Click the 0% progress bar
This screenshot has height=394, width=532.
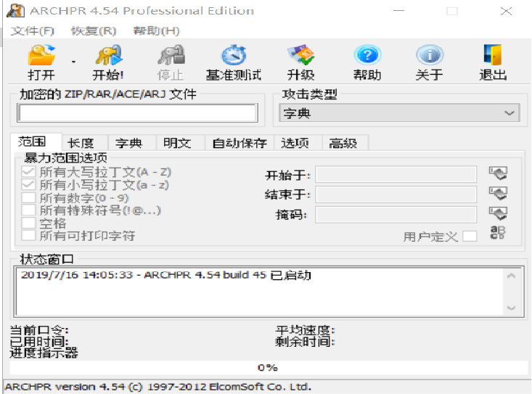click(x=268, y=368)
